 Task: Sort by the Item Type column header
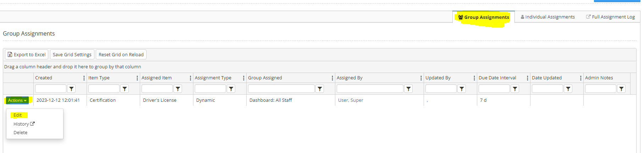tap(99, 78)
